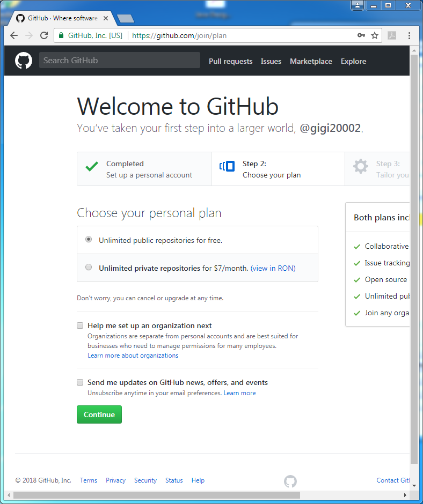
Task: Open the Status footer link
Action: pyautogui.click(x=174, y=480)
